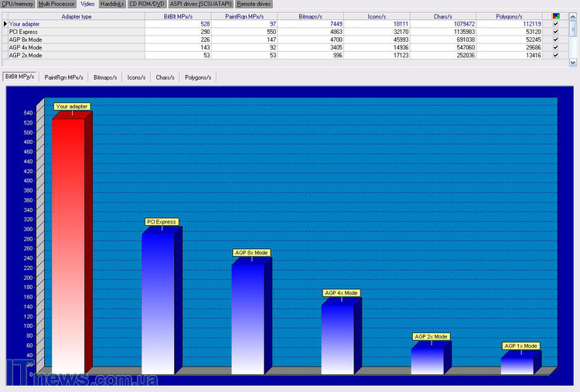Select the CD ROM/DVD tab

pyautogui.click(x=147, y=4)
